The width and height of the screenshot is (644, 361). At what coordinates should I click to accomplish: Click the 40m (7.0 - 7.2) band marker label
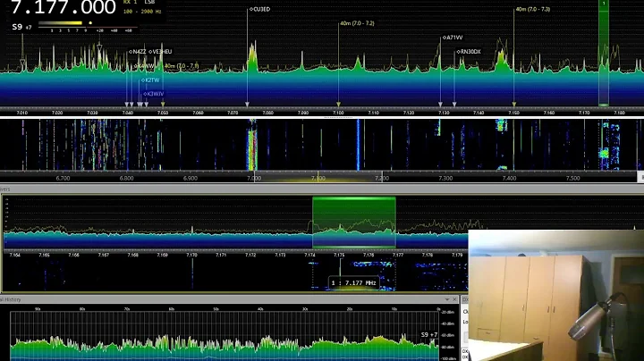point(357,23)
